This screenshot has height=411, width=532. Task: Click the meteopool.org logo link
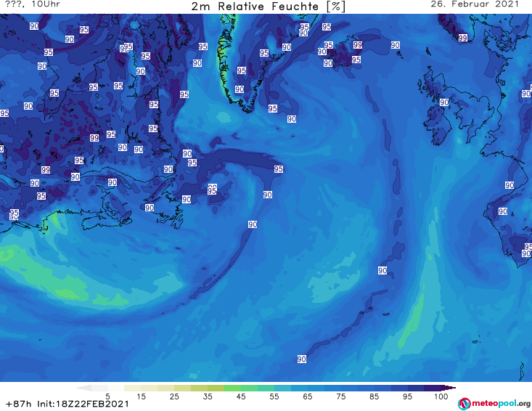(x=494, y=404)
